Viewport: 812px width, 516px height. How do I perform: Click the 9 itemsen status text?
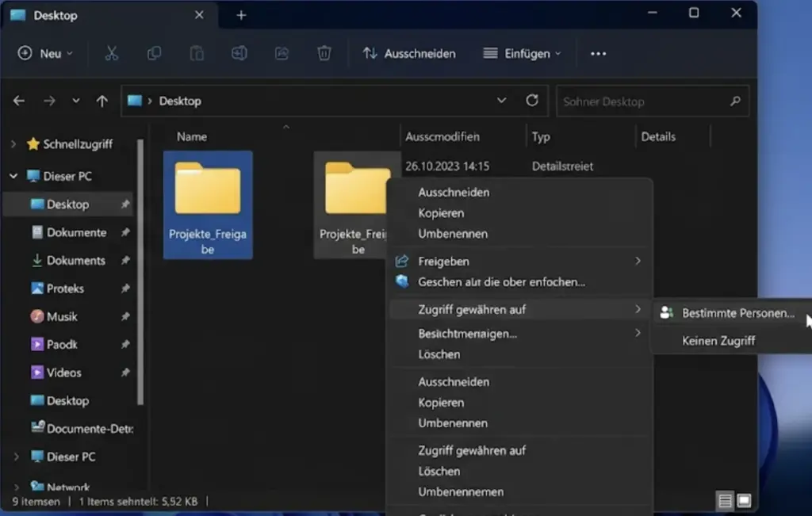(x=36, y=501)
